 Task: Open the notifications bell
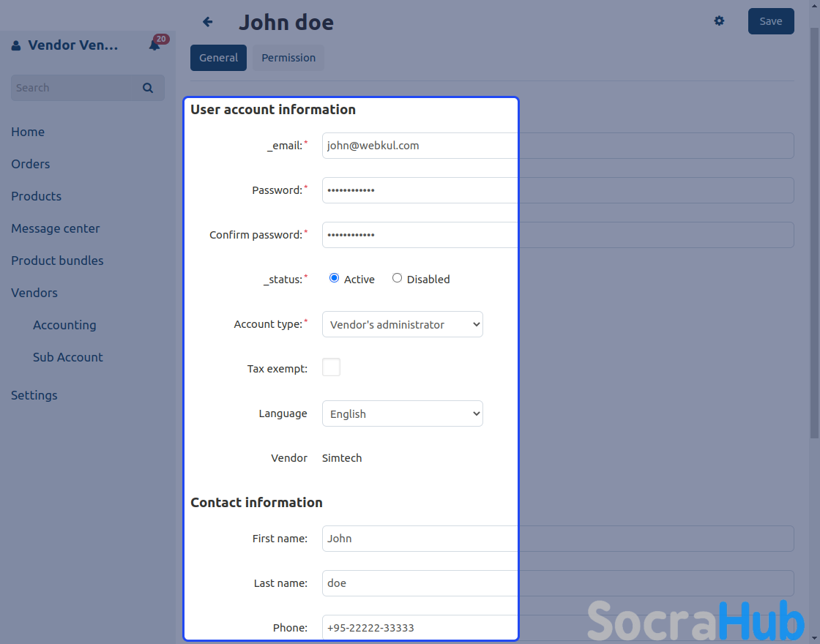[154, 45]
